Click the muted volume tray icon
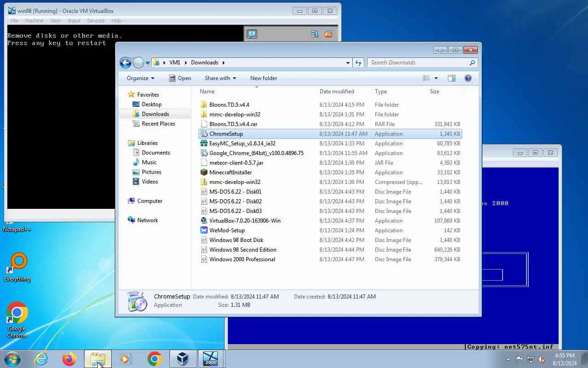 coord(542,359)
